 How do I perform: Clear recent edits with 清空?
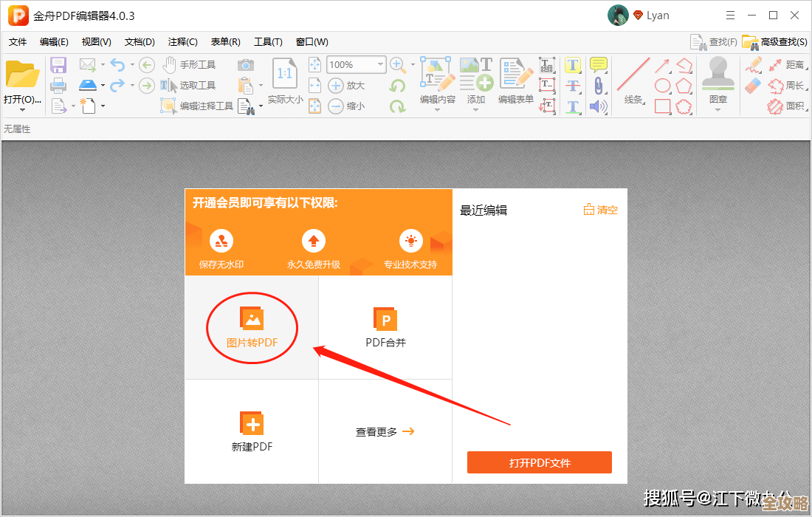pyautogui.click(x=600, y=209)
